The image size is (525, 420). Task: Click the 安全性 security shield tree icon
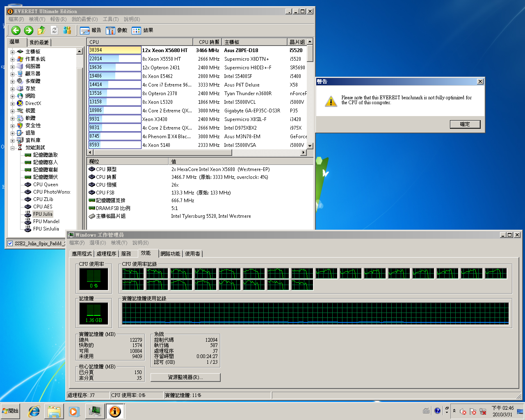pos(20,126)
